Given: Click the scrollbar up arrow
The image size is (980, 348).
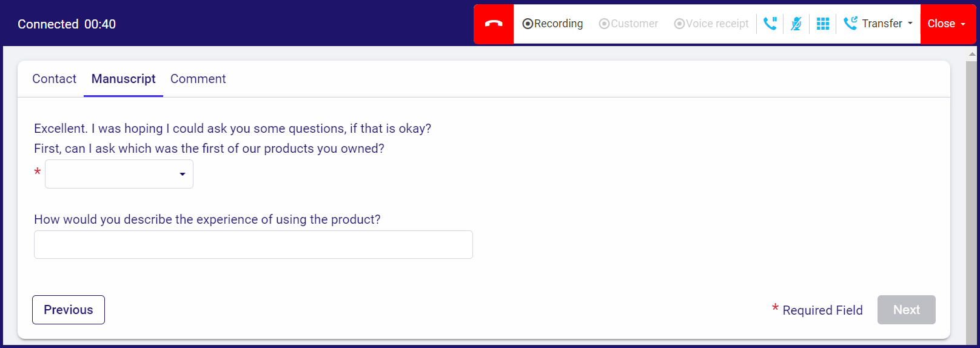Looking at the screenshot, I should click(x=972, y=54).
